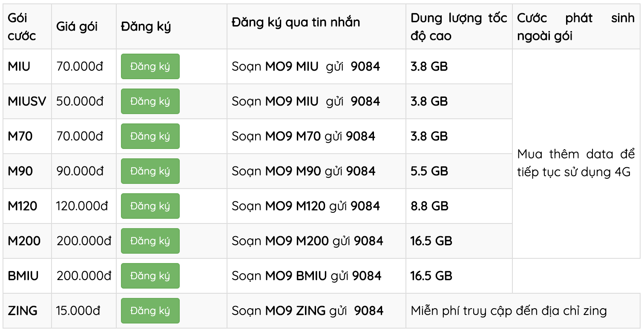Click Đăng ký button in M120 row

(x=150, y=206)
